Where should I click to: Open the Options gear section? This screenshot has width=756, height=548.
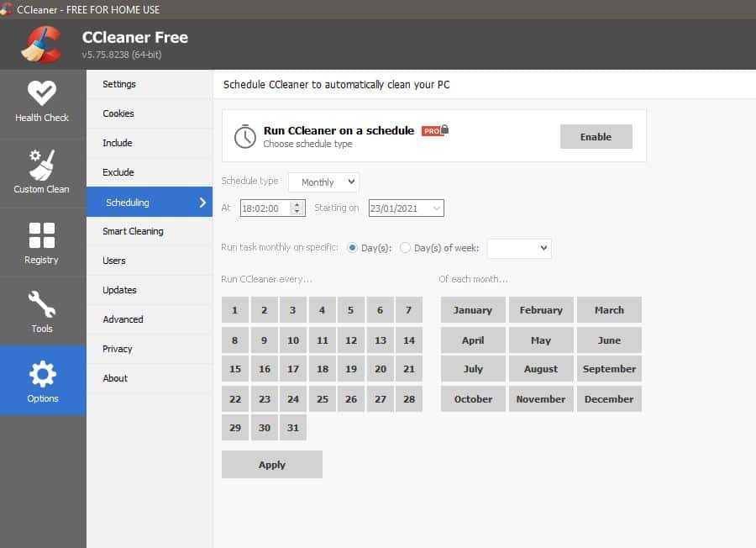coord(43,381)
